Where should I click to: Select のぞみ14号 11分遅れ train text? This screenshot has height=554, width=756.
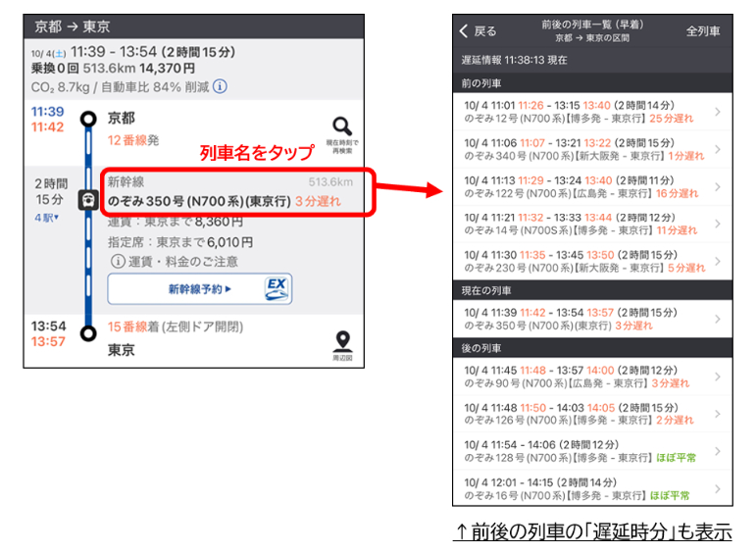tap(580, 230)
